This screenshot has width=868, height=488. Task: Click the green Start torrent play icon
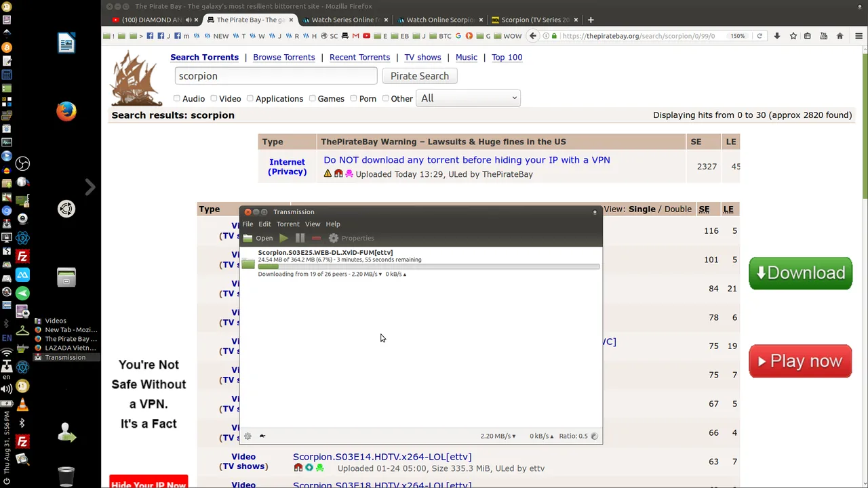[283, 238]
